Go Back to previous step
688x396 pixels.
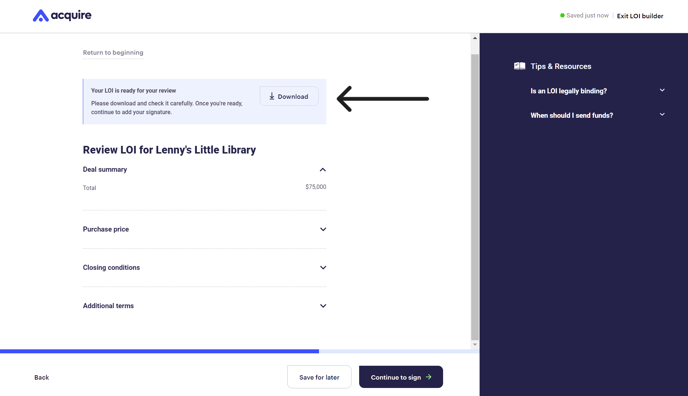42,378
